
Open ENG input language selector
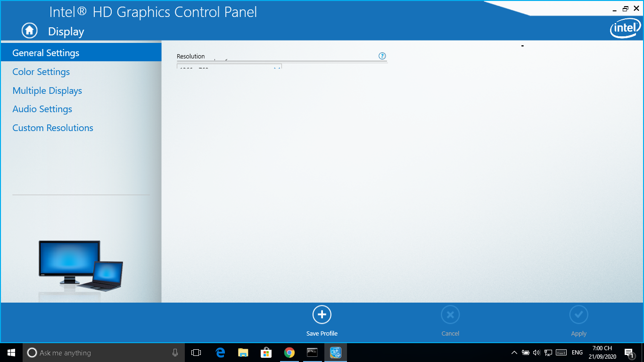(577, 353)
